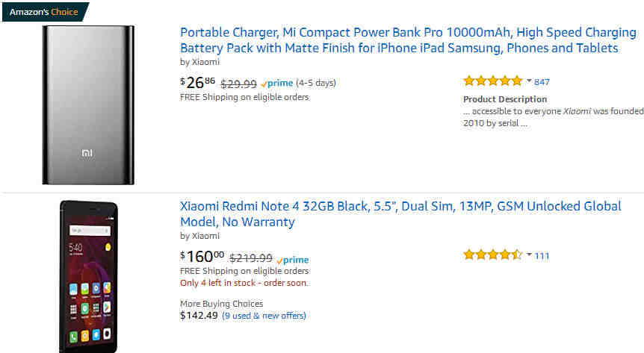
Task: Open the Redmi Note 4 phone image
Action: click(88, 276)
